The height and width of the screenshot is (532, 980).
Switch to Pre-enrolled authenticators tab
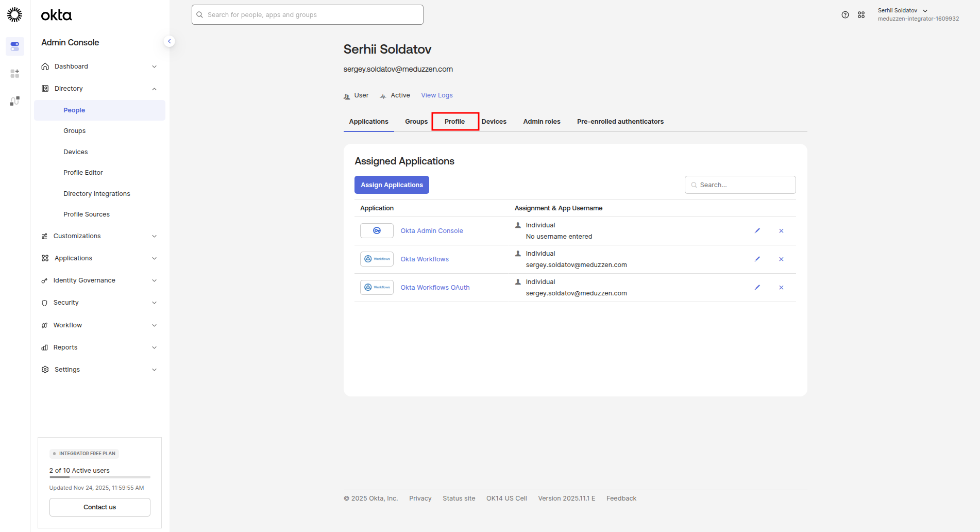[x=620, y=122]
